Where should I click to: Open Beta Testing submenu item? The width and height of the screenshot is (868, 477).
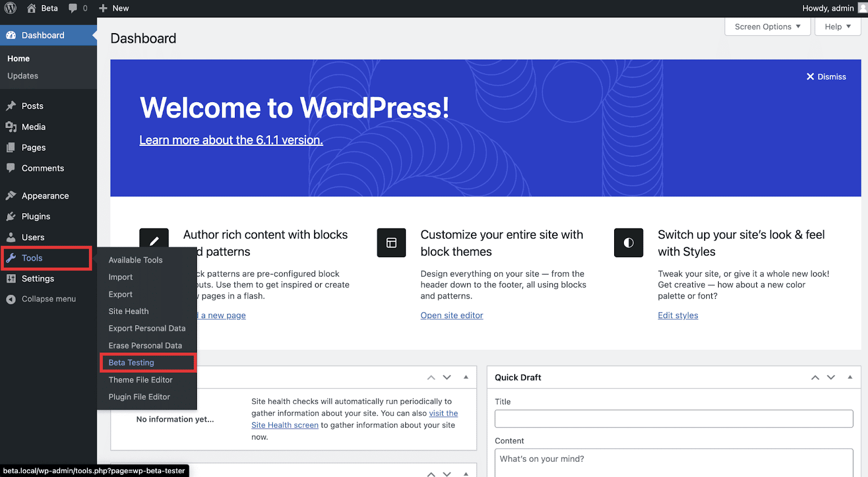(x=131, y=362)
